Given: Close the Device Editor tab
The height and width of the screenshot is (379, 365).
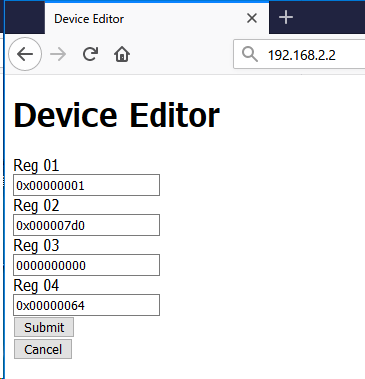Looking at the screenshot, I should click(252, 18).
